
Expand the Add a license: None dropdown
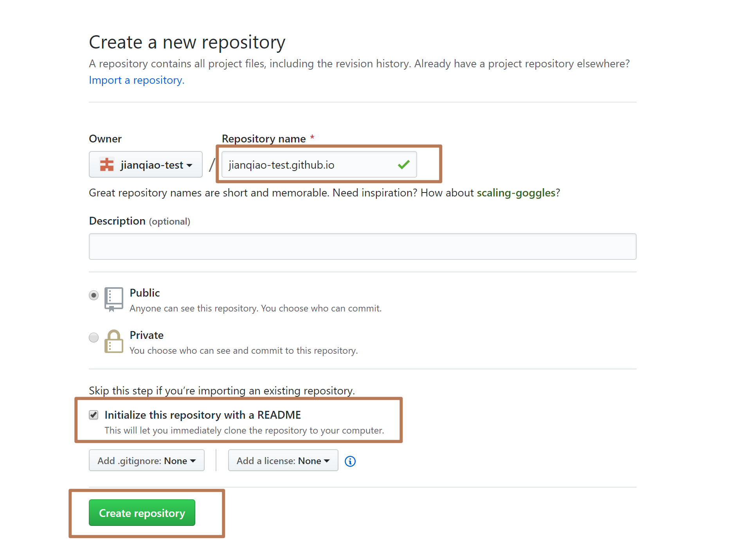pyautogui.click(x=283, y=461)
